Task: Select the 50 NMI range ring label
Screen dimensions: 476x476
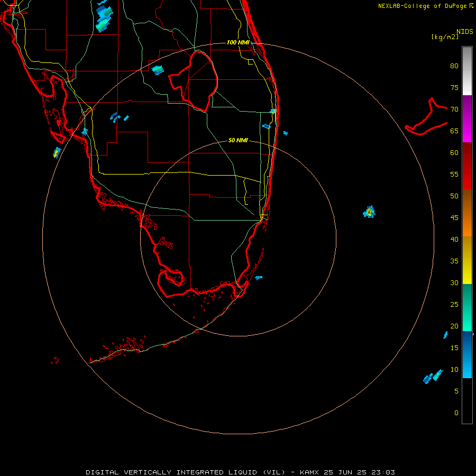Action: [x=238, y=140]
